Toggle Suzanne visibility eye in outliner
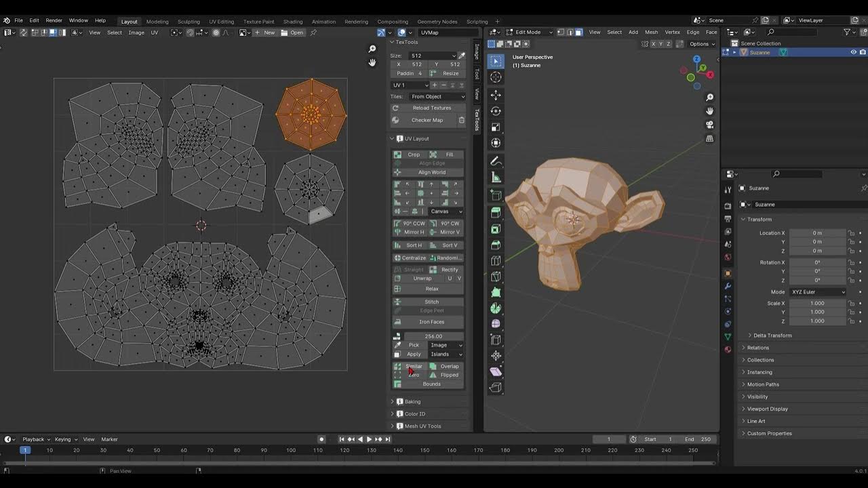 (853, 52)
